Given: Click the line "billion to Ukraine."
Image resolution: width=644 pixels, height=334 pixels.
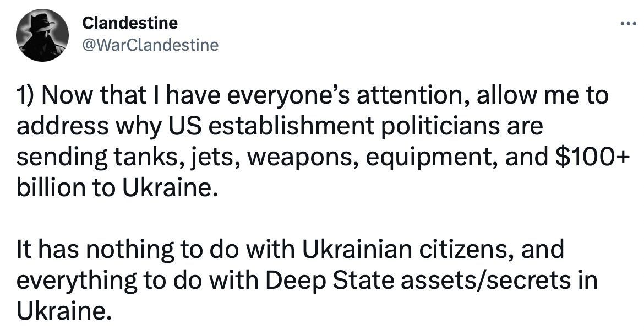Looking at the screenshot, I should coord(114,189).
